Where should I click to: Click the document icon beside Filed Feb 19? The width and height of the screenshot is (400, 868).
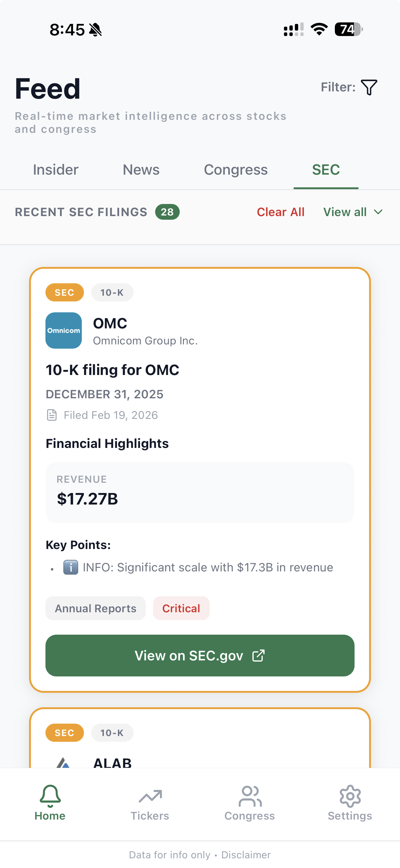coord(52,415)
